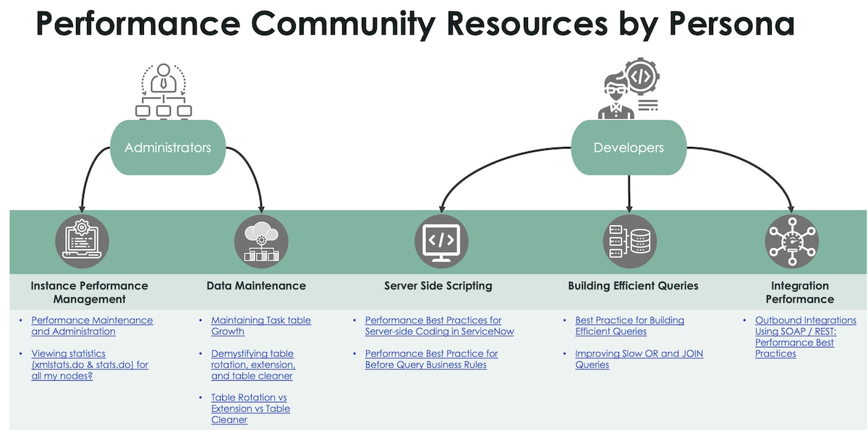Click the Administrators green pill button

pyautogui.click(x=168, y=147)
